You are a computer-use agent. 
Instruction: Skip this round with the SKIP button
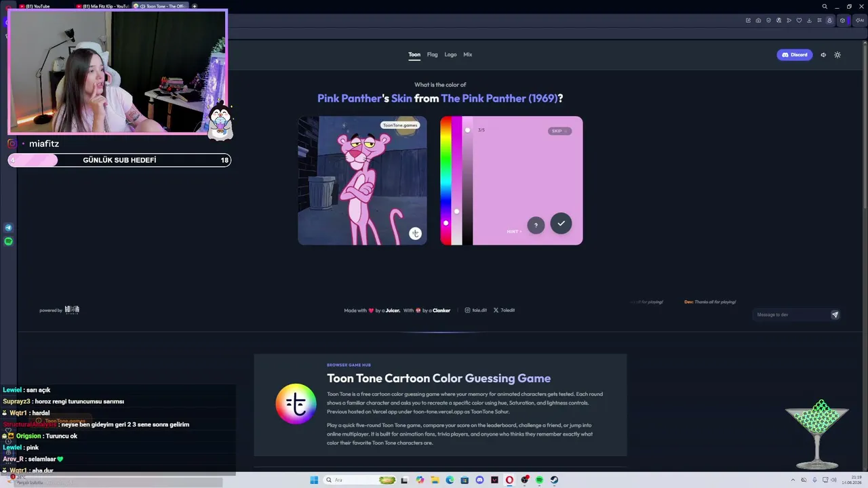tap(559, 131)
